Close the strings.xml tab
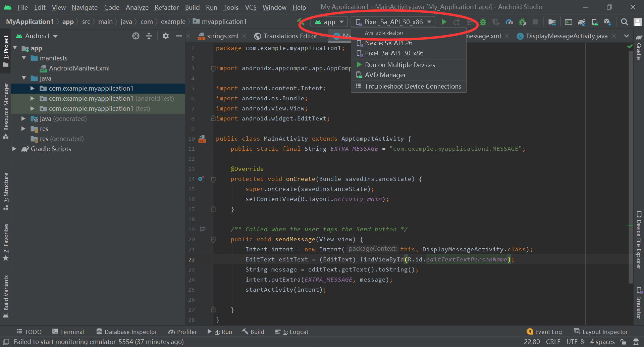Screen dimensions: 644x347 click(244, 36)
